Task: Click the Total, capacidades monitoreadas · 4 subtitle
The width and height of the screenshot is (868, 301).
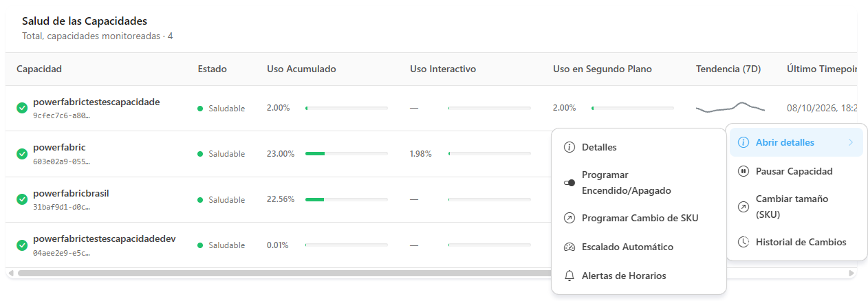Action: (98, 36)
